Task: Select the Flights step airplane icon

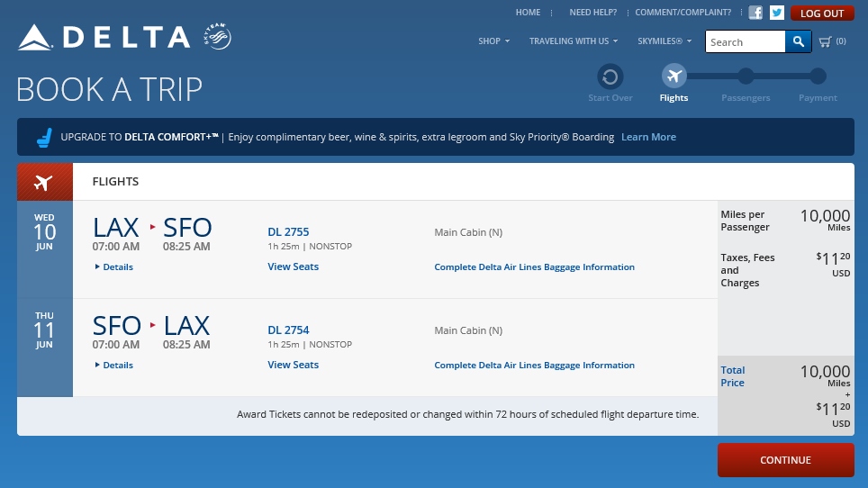Action: [x=674, y=77]
